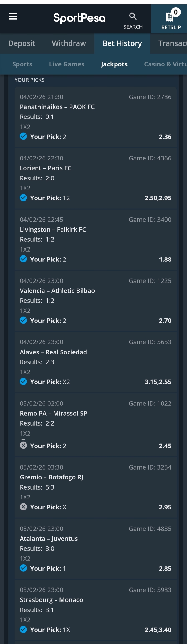187x644 pixels.
Task: Tap the lost X icon for Remo PA pick
Action: point(23,445)
